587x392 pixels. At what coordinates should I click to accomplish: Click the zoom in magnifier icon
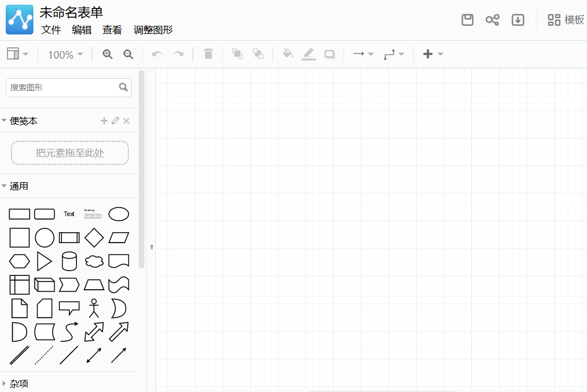coord(108,54)
